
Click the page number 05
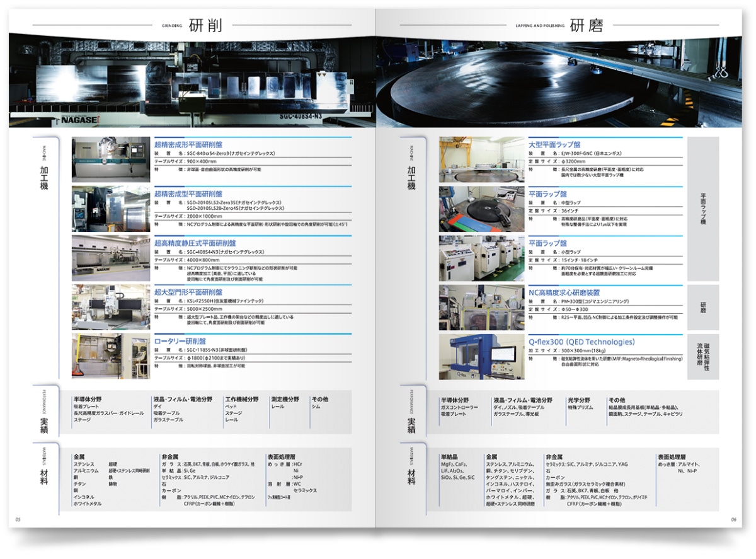pyautogui.click(x=18, y=519)
